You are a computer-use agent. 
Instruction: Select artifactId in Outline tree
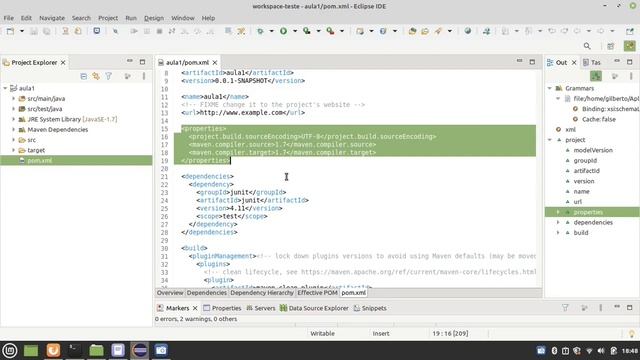coord(587,171)
